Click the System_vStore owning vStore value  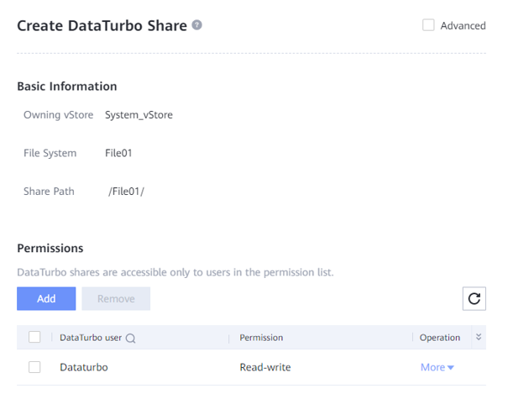coord(139,115)
